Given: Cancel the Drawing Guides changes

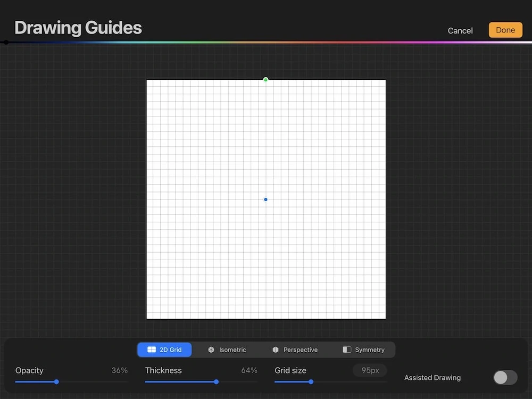Looking at the screenshot, I should pos(460,30).
